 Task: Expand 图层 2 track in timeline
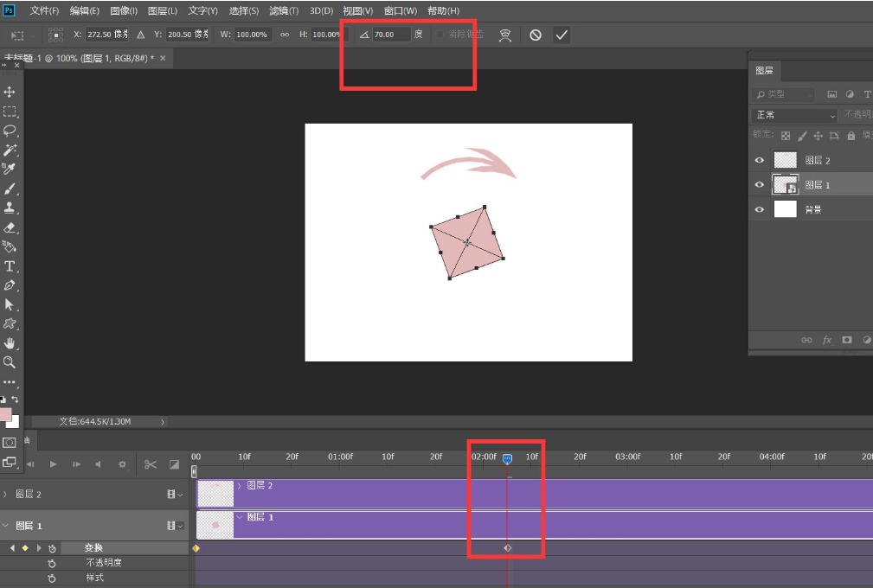[x=6, y=495]
